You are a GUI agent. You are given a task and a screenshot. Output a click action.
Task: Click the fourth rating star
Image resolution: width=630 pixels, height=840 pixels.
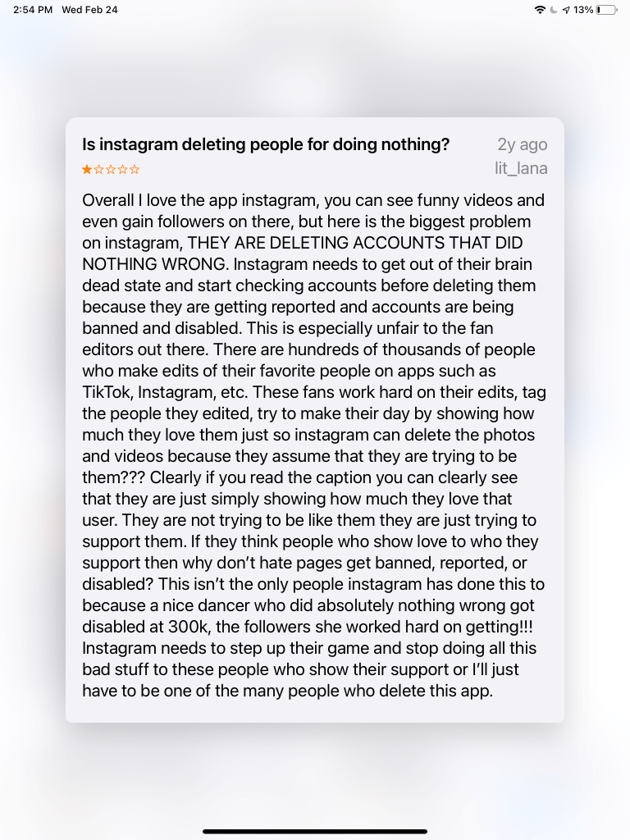[x=123, y=170]
